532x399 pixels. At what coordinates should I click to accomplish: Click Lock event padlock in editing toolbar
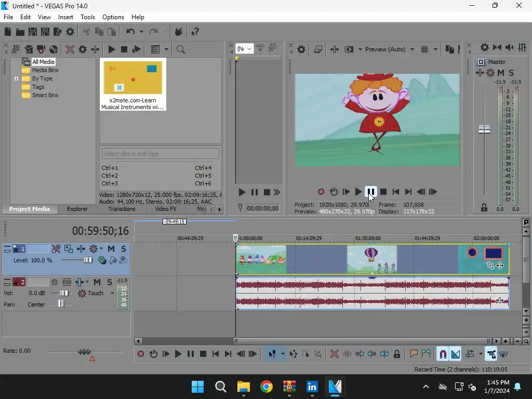coord(396,354)
